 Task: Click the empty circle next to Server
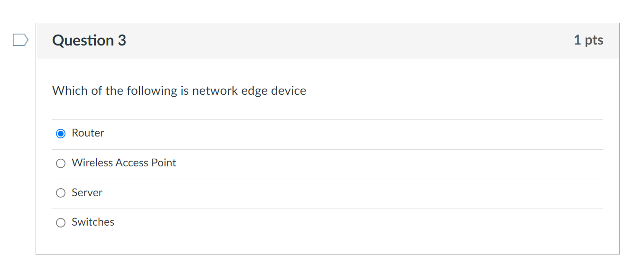(x=60, y=192)
